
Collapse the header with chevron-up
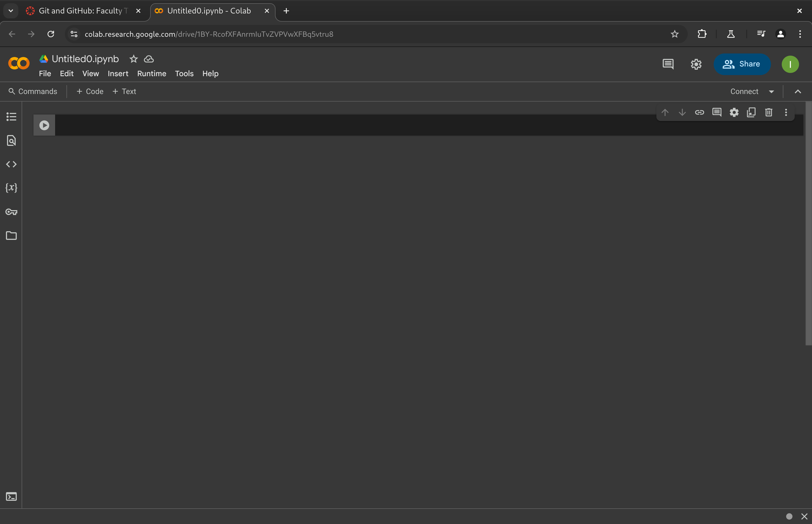pos(798,92)
